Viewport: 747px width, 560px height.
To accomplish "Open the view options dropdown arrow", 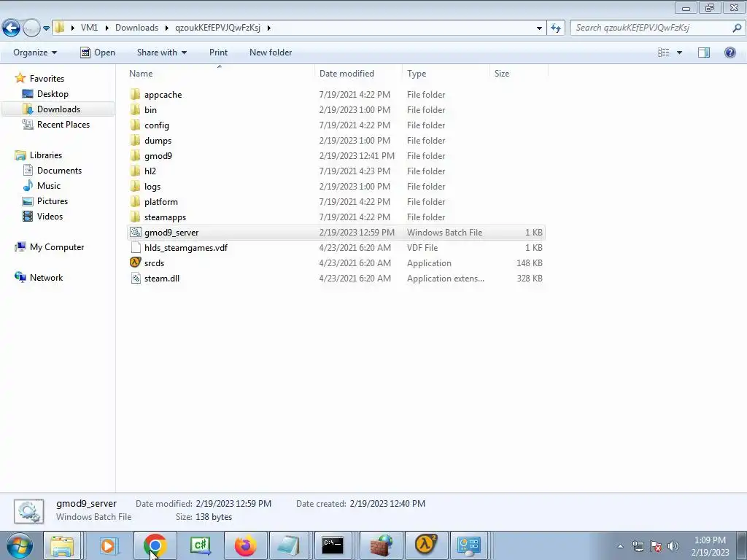I will (x=679, y=52).
